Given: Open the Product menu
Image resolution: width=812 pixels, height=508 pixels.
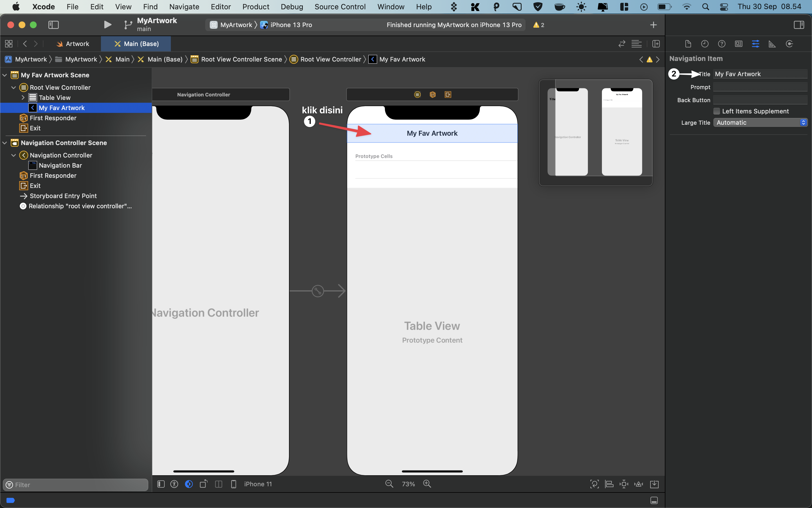Looking at the screenshot, I should tap(256, 7).
